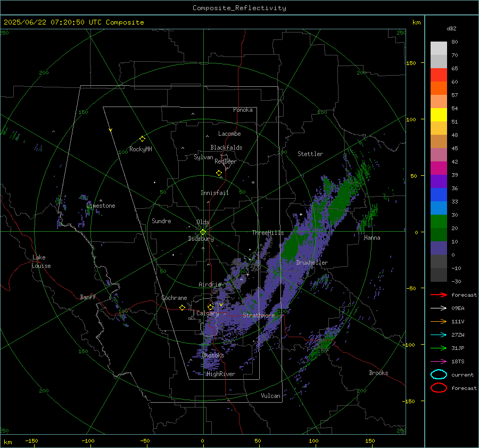479x448 pixels.
Task: Click the Sylvan map label
Action: pyautogui.click(x=203, y=157)
